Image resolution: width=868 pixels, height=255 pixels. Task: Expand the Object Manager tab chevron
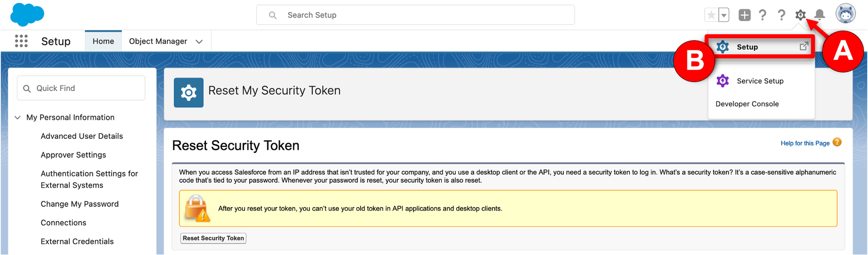tap(199, 41)
